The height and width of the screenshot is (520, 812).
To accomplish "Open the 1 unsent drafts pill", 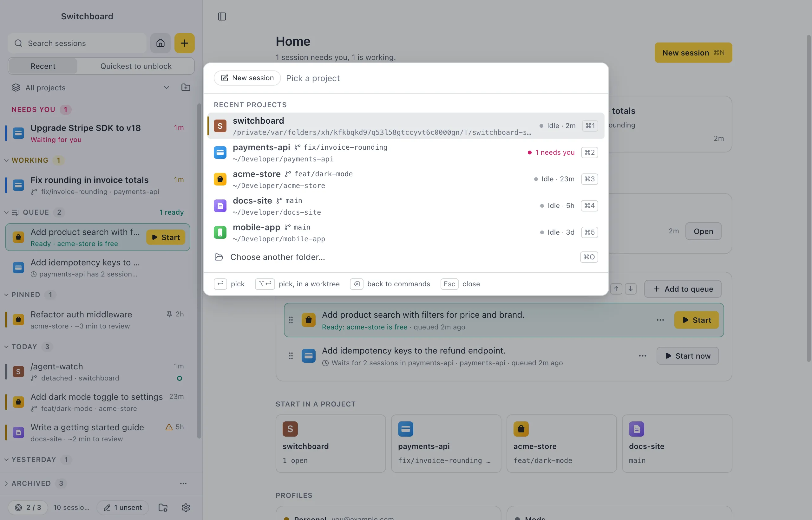I will tap(123, 507).
